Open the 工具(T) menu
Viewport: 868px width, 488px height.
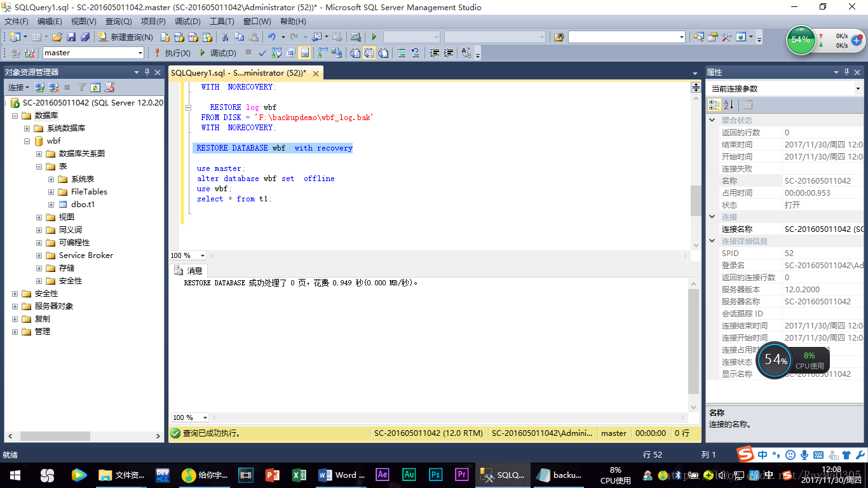[x=222, y=22]
